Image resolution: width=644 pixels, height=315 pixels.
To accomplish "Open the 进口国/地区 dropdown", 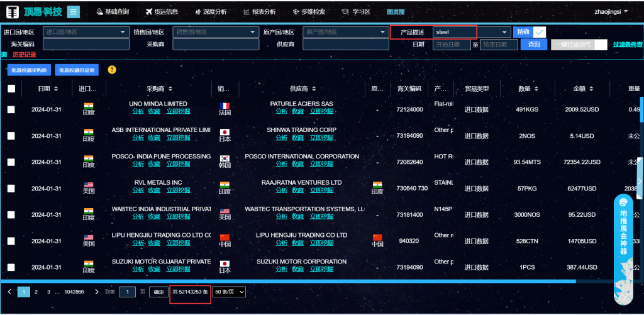I will (84, 32).
